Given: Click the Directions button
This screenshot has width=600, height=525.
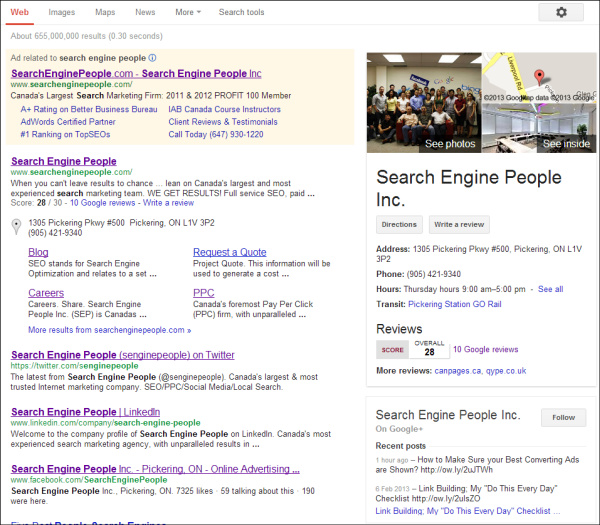Looking at the screenshot, I should (x=399, y=225).
